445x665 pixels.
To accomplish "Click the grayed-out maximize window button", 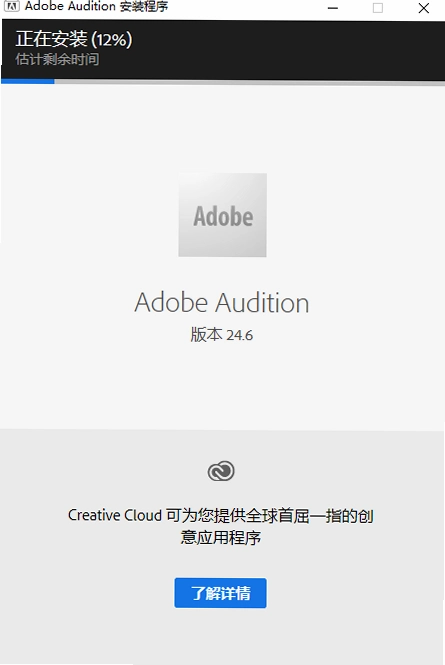I will click(378, 8).
